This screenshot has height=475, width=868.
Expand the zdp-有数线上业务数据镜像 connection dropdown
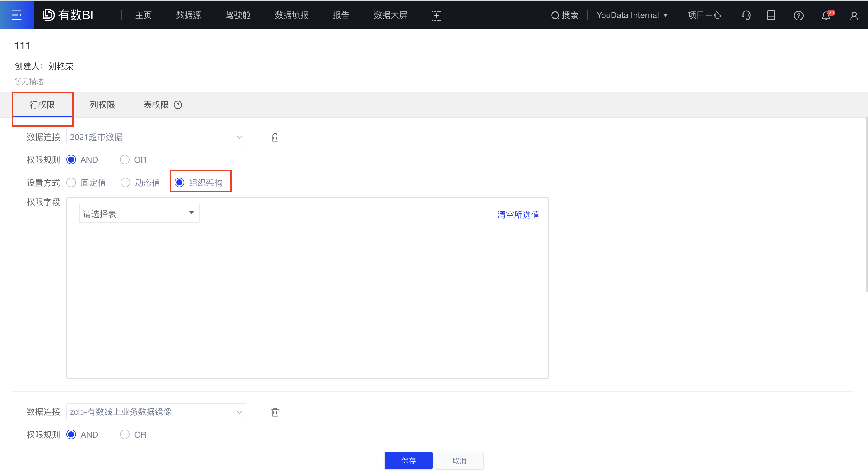[x=239, y=412]
